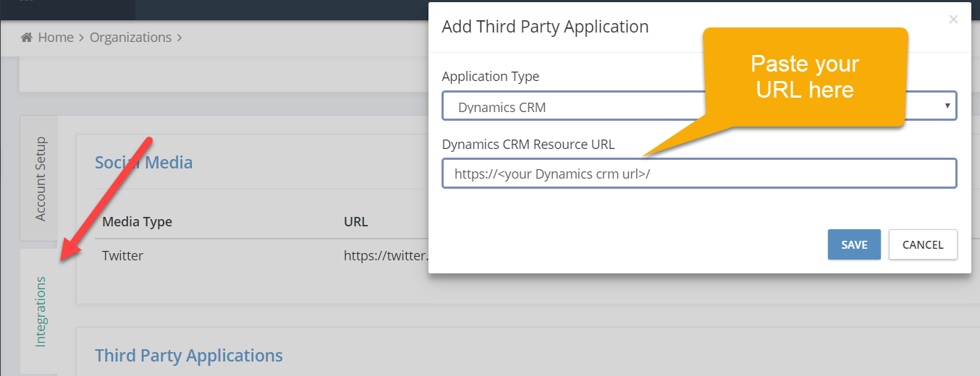Switch to the Account Setup vertical tab

(39, 179)
